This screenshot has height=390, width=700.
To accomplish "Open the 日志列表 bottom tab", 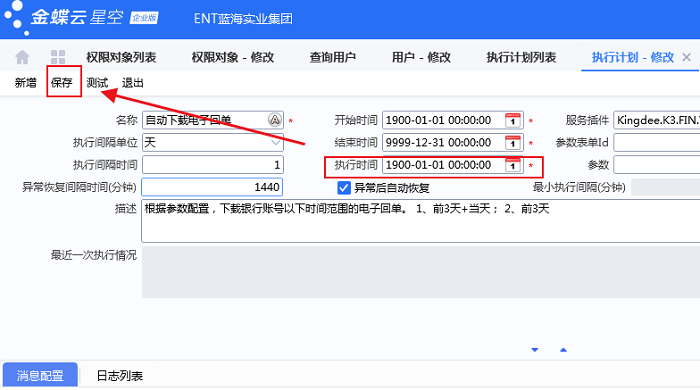I will click(120, 376).
